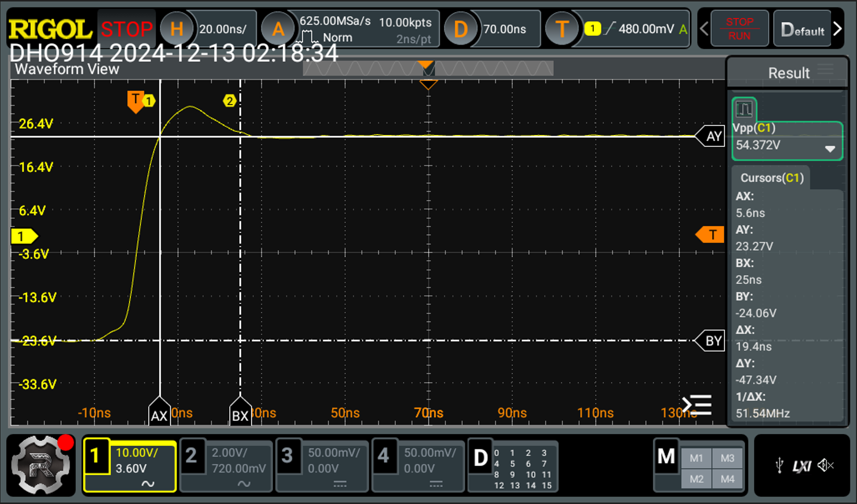The width and height of the screenshot is (857, 504).
Task: Click the D delay settings icon
Action: click(460, 29)
